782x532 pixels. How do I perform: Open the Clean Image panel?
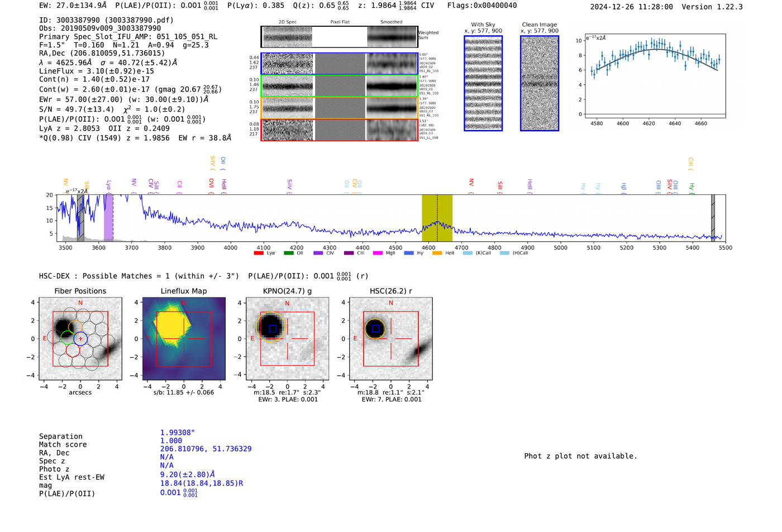pos(540,83)
